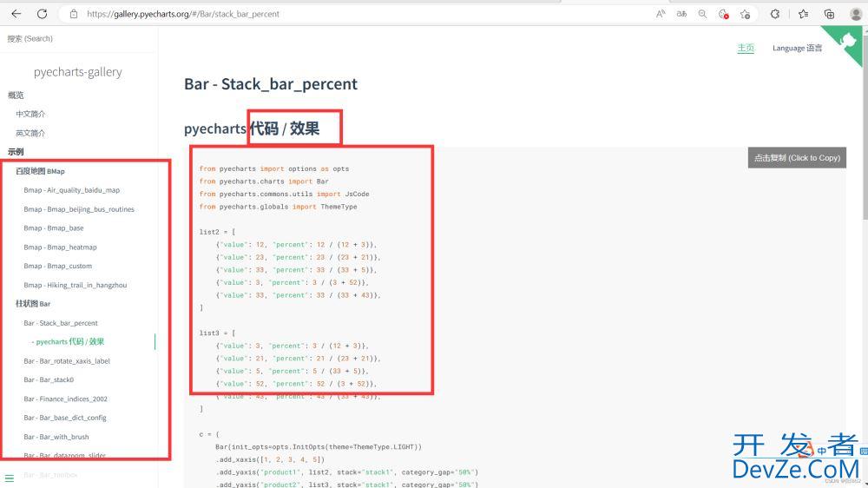The height and width of the screenshot is (488, 868).
Task: Open the read aloud icon in address bar
Action: [x=661, y=14]
